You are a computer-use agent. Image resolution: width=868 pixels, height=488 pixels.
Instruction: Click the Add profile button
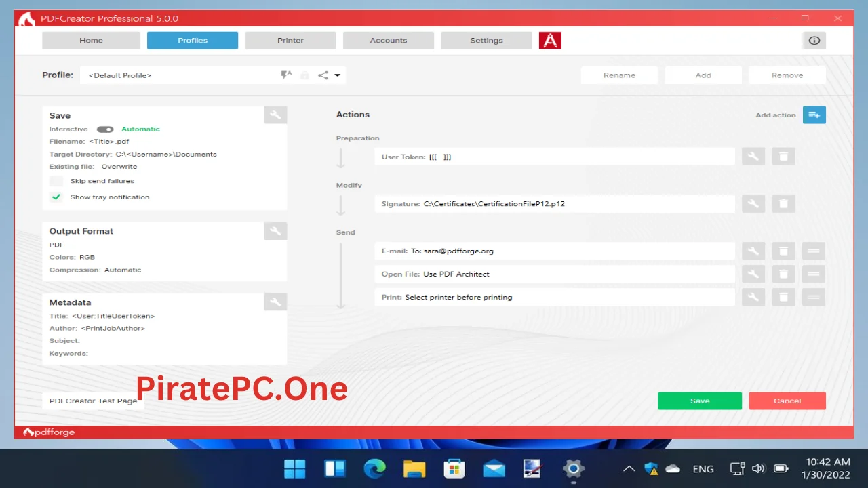click(x=703, y=75)
